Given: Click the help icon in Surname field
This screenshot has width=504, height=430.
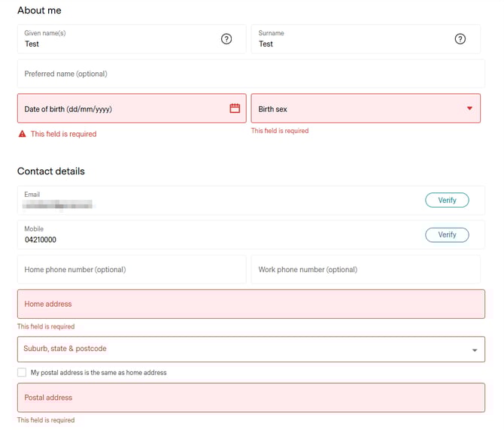Looking at the screenshot, I should click(460, 39).
